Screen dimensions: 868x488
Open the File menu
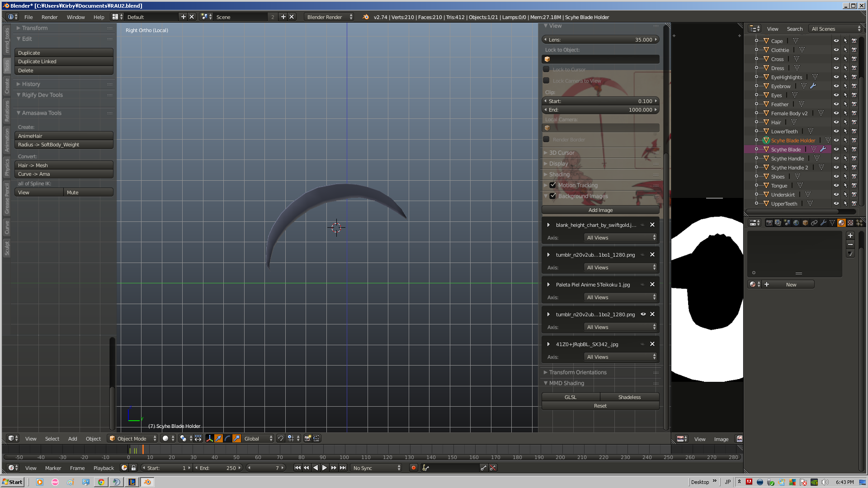pos(28,17)
